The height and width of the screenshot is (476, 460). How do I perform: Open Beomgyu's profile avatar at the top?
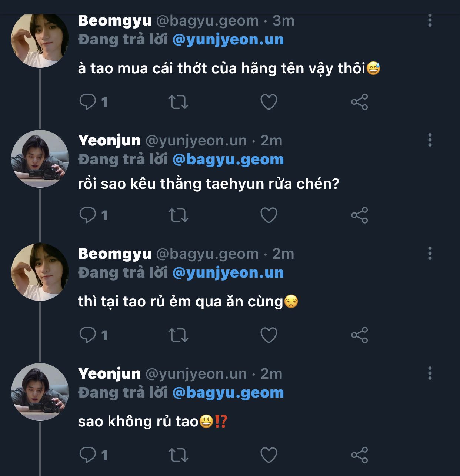(40, 40)
